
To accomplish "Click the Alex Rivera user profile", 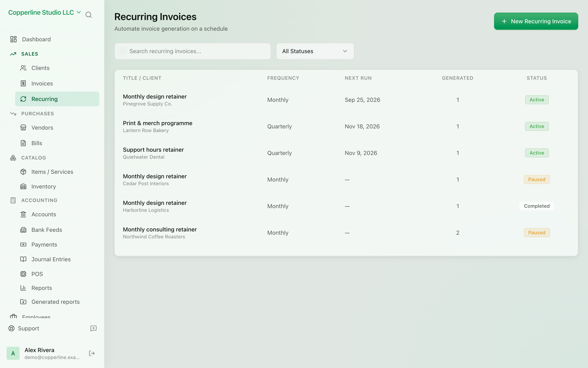I will pyautogui.click(x=43, y=353).
